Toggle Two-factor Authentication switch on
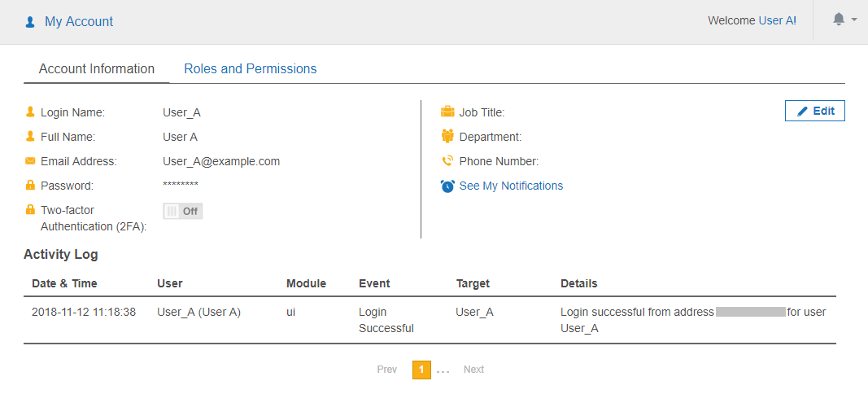This screenshot has width=868, height=394. (x=182, y=211)
